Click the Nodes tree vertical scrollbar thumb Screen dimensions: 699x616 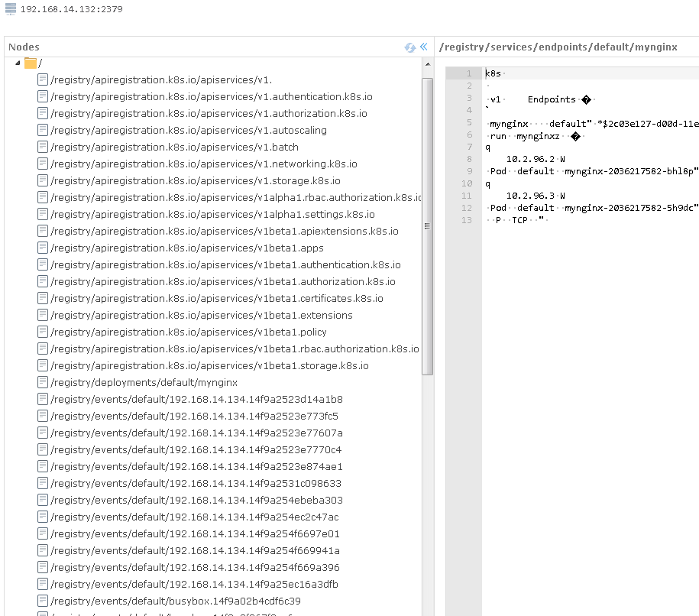click(x=428, y=226)
